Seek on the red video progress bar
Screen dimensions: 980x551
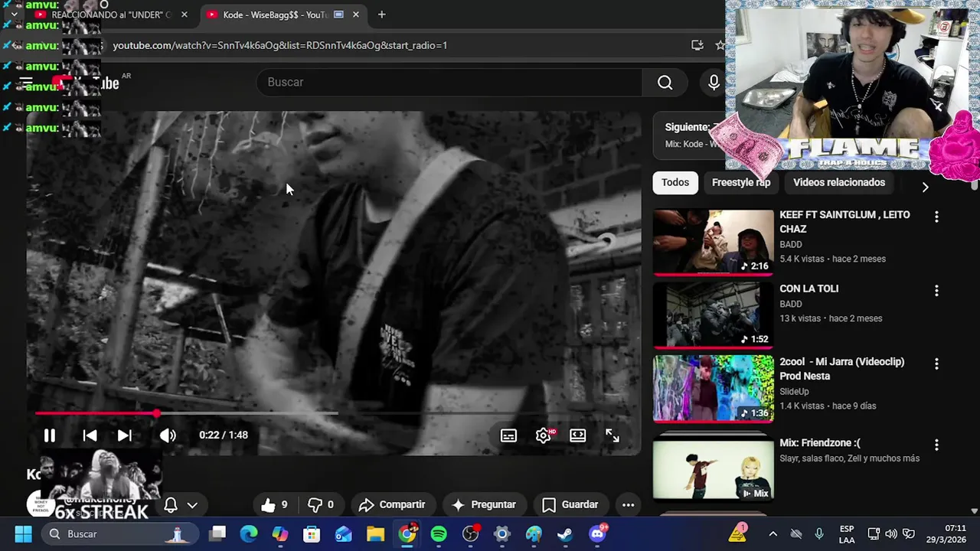(x=334, y=413)
